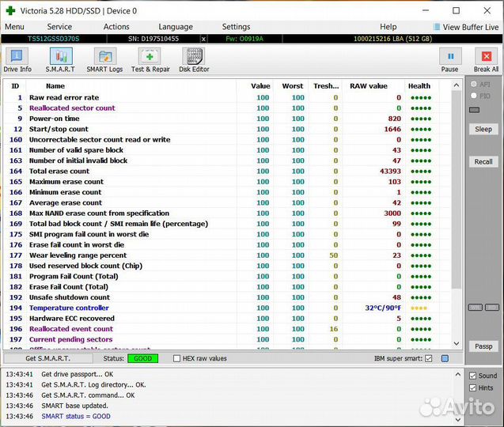
Task: Expand the Settings menu
Action: 236,27
